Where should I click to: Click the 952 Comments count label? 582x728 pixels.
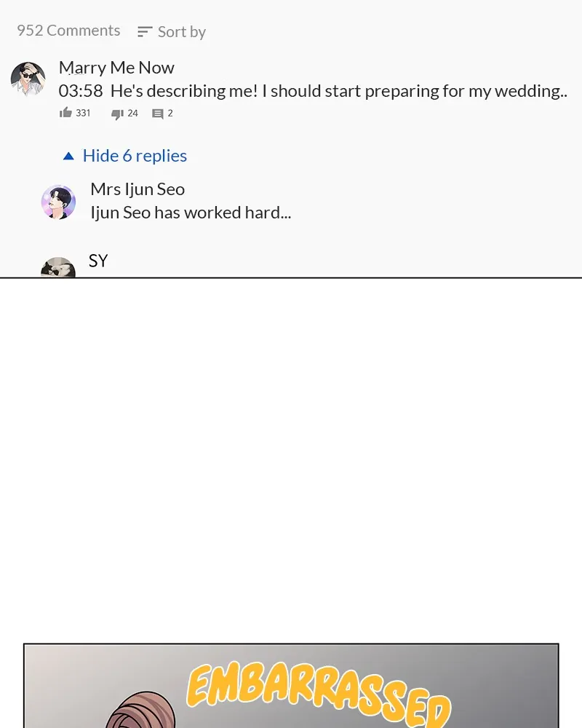click(68, 30)
